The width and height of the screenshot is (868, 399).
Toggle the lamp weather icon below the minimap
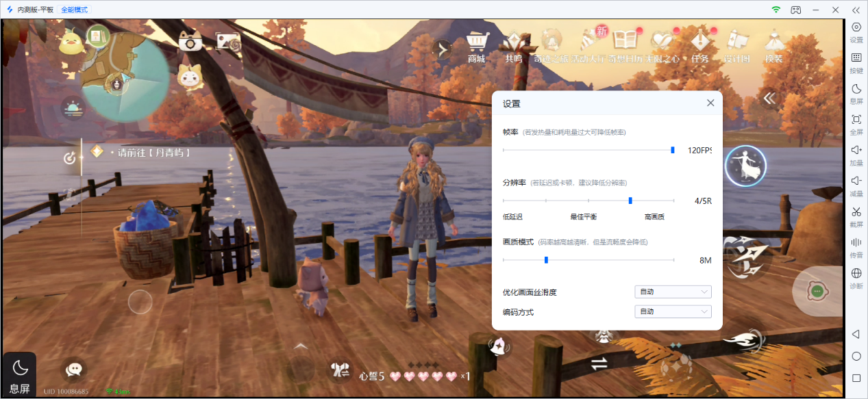(x=73, y=108)
